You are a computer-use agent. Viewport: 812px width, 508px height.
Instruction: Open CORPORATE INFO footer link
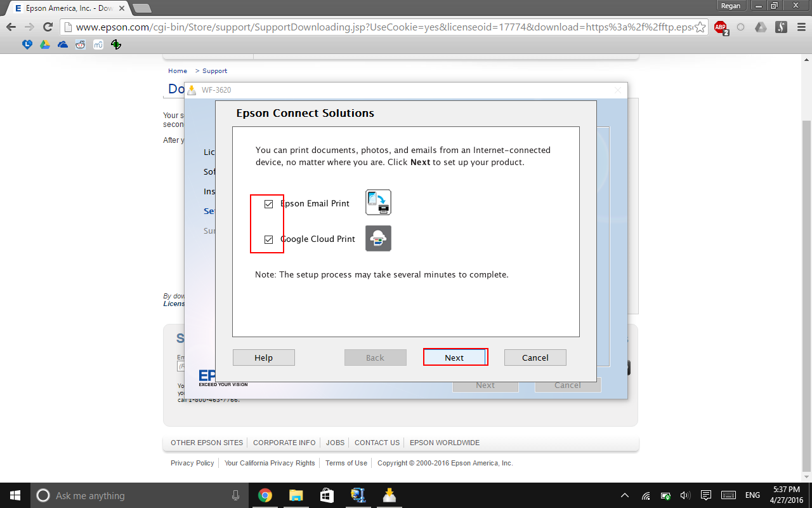(x=284, y=443)
